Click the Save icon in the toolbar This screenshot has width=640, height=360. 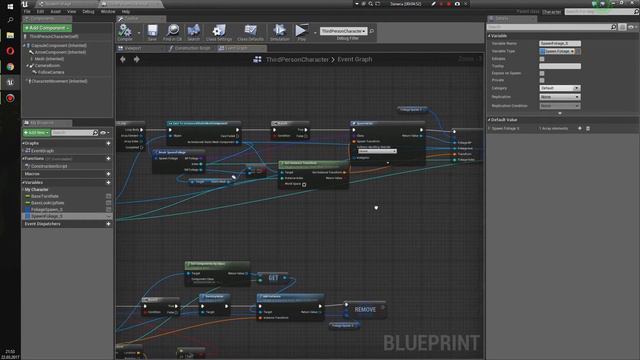[x=152, y=31]
